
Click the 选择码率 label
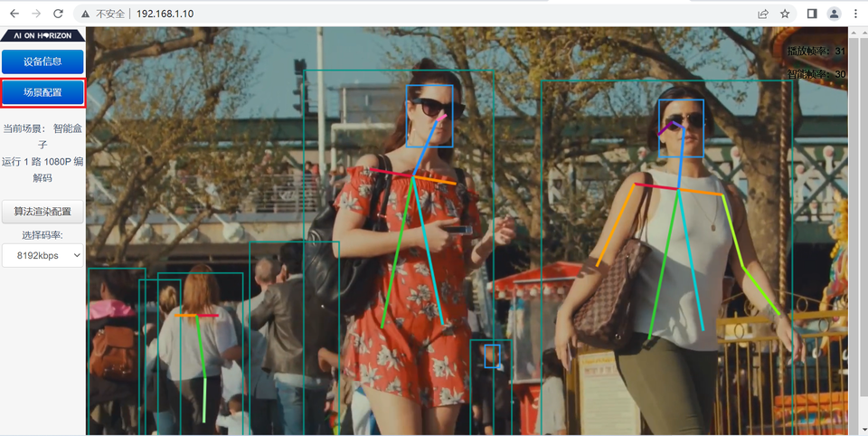tap(42, 235)
